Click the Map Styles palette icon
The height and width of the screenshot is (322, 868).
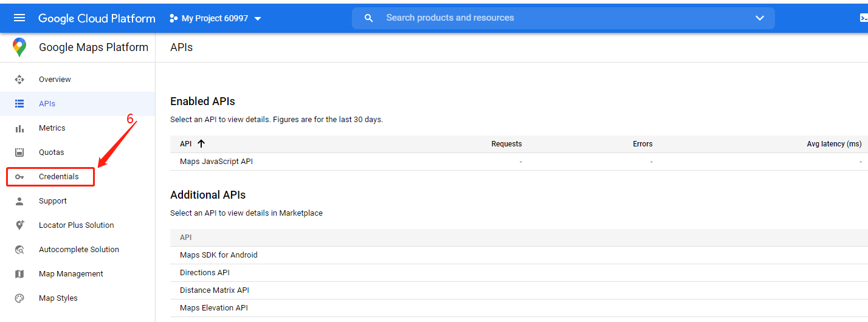19,298
